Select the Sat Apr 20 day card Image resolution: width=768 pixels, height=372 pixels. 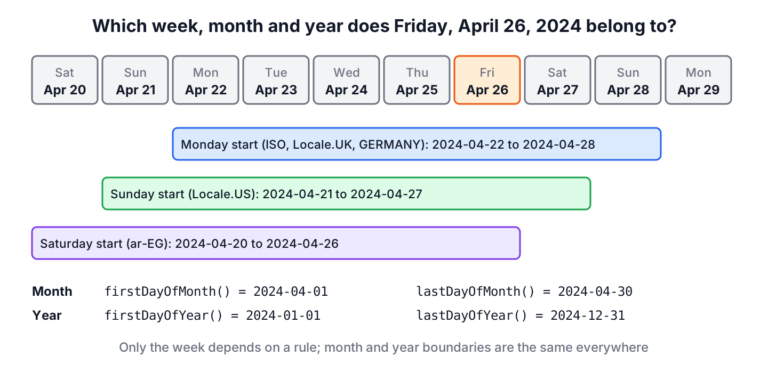(65, 80)
